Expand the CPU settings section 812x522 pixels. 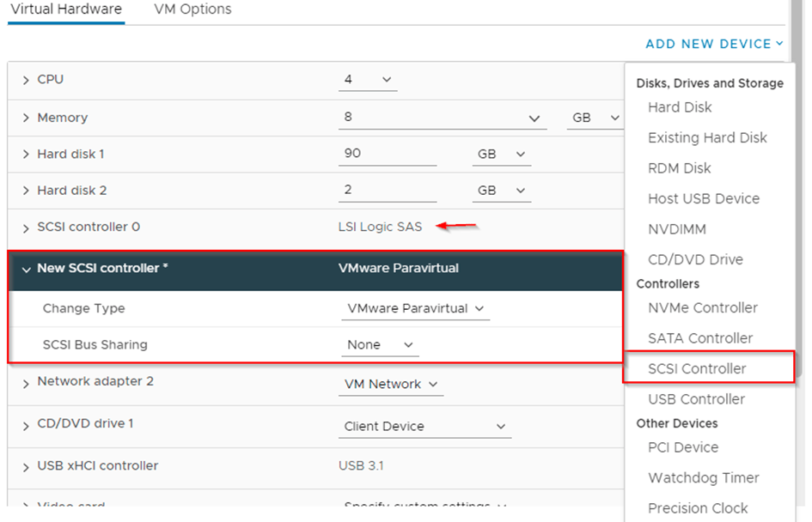pyautogui.click(x=26, y=79)
